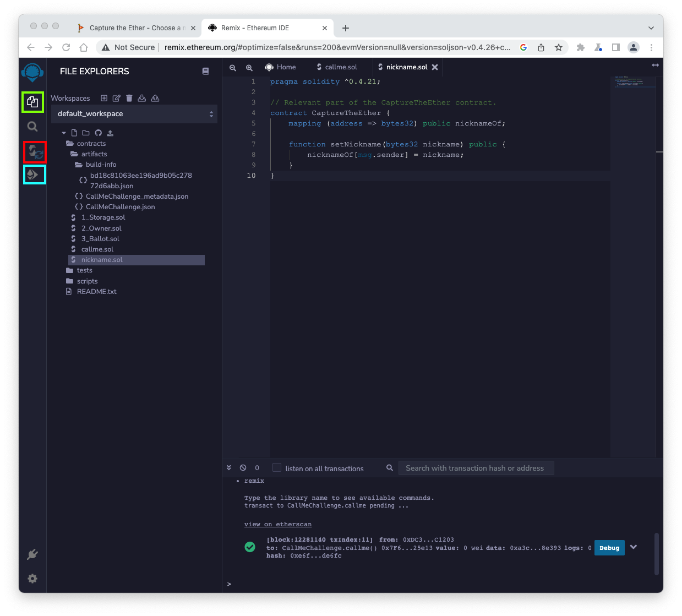Screen dimensions: 682x616
Task: Open the Solidity compiler sidebar icon
Action: coord(35,152)
